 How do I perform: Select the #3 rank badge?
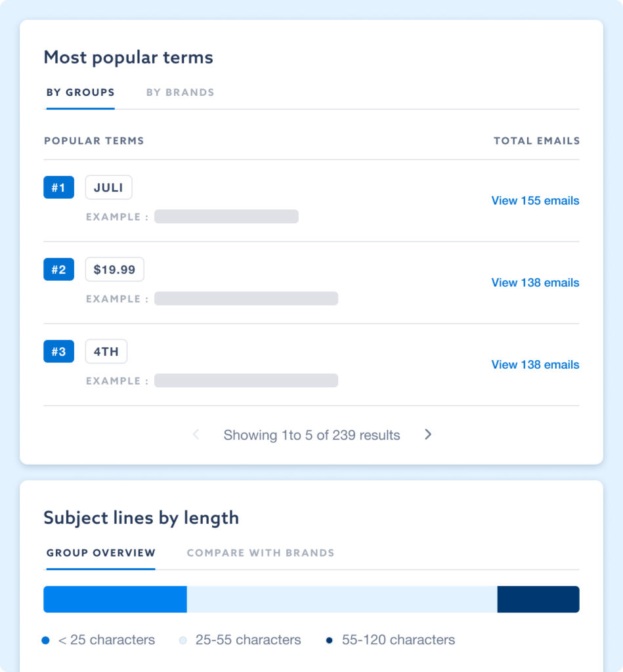[58, 352]
